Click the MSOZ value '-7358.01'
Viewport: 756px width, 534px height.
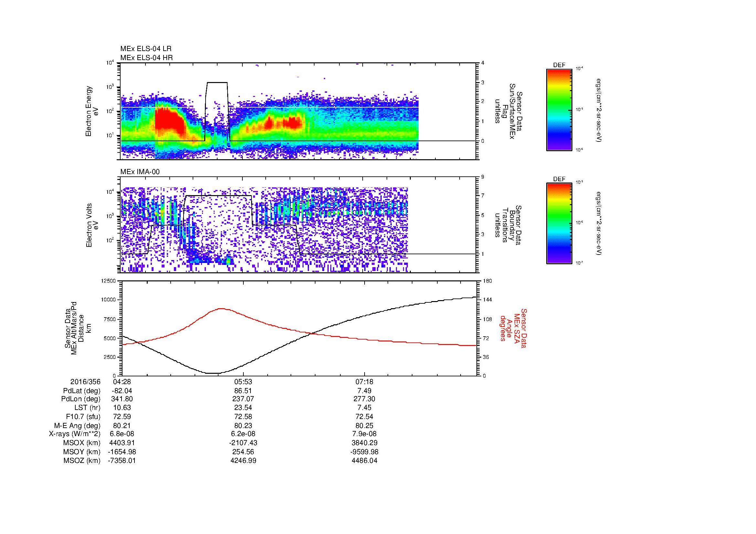pyautogui.click(x=122, y=461)
